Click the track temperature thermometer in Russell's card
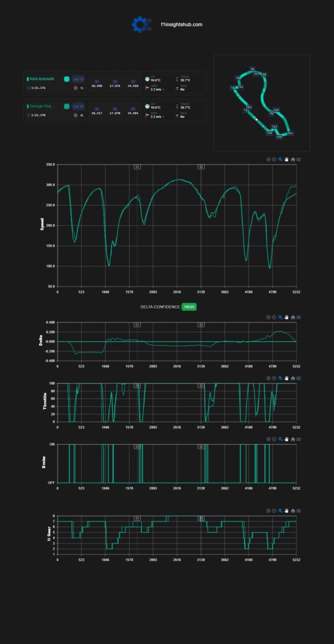 coord(177,106)
